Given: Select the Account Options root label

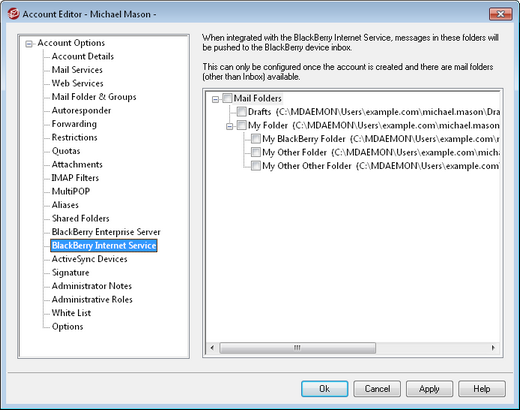Looking at the screenshot, I should pos(71,43).
